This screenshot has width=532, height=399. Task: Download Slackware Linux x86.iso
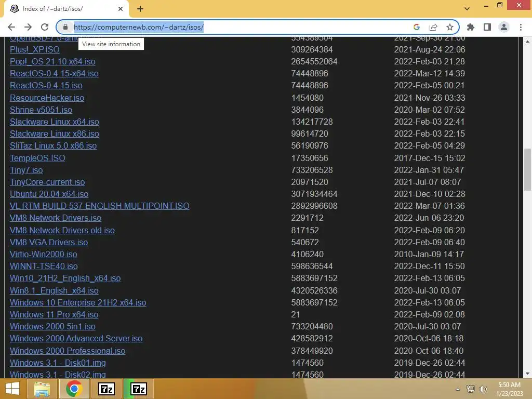coord(54,134)
